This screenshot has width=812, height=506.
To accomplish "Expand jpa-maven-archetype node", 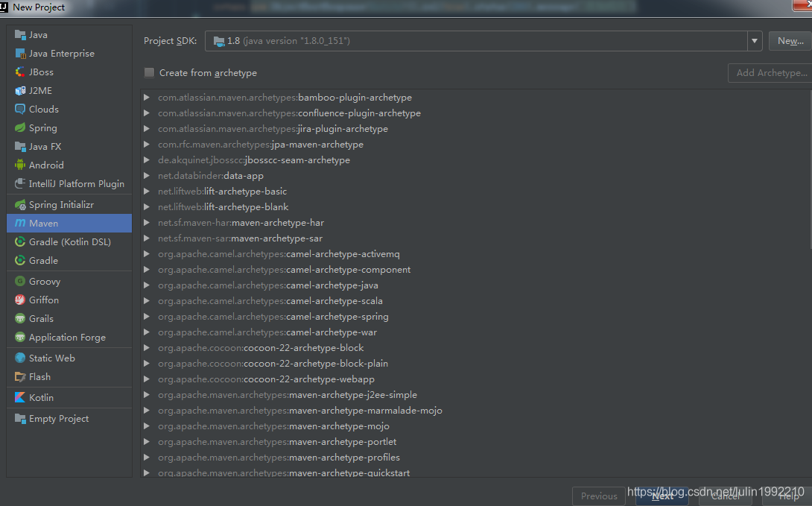I will [147, 144].
